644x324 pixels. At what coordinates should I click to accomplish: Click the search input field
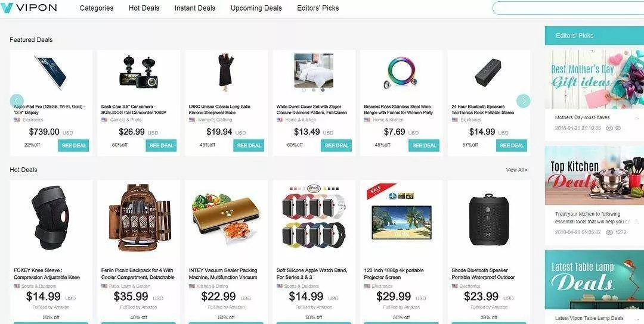tap(568, 8)
